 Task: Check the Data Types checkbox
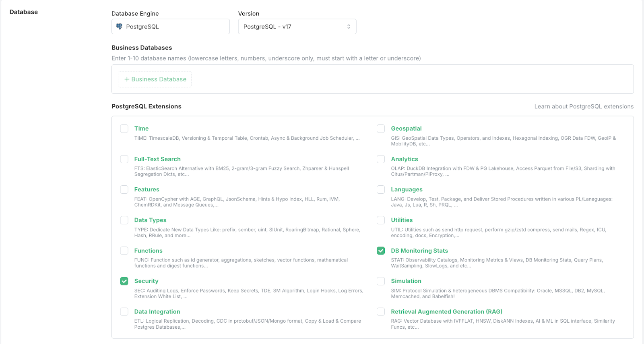pos(124,220)
